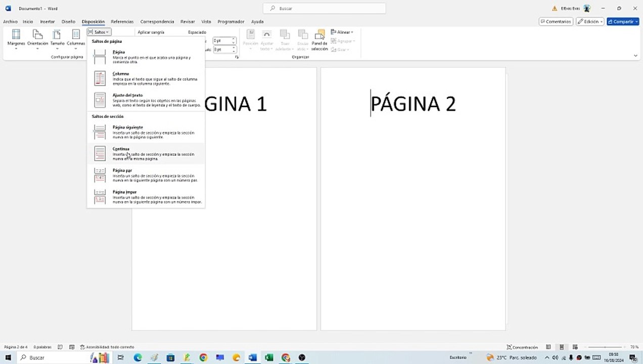Switch to the Revisar tab
Screen dimensions: 643x364
tap(188, 22)
